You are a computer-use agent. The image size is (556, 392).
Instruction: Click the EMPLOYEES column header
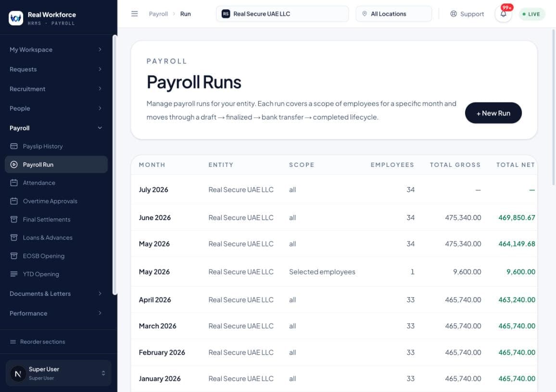392,164
